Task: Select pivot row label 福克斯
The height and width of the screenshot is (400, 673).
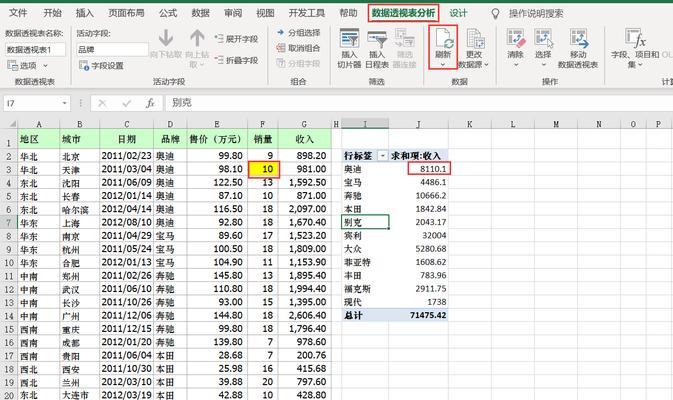Action: (x=365, y=289)
